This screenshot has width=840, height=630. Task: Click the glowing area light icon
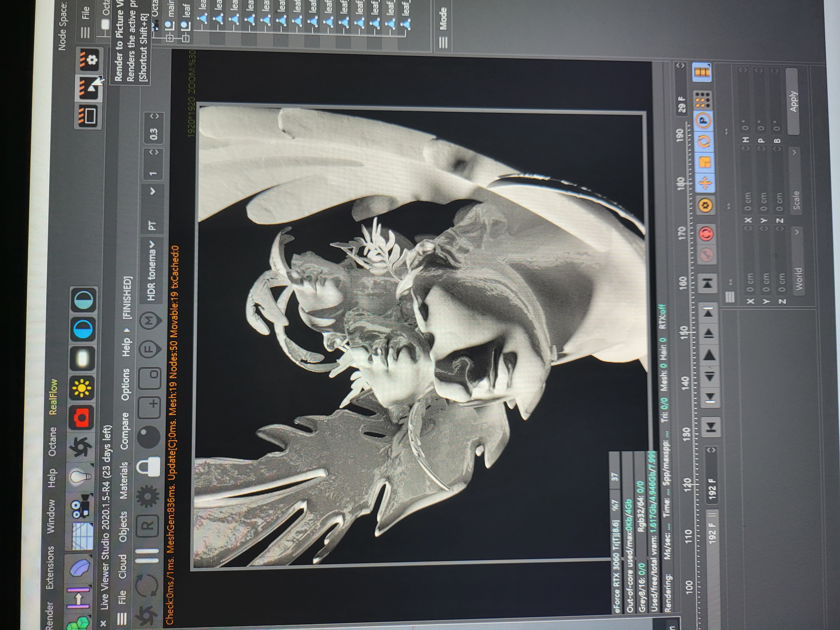click(82, 358)
